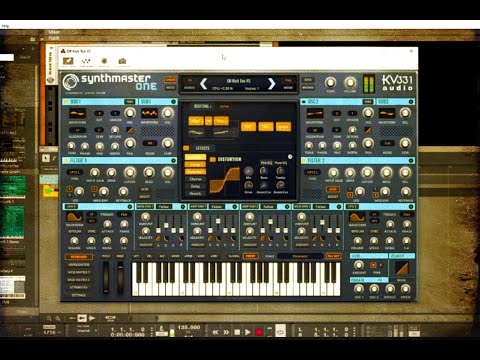Viewport: 480px width, 360px height.
Task: Open the SUB1 Mode dropdown
Action: (150, 143)
